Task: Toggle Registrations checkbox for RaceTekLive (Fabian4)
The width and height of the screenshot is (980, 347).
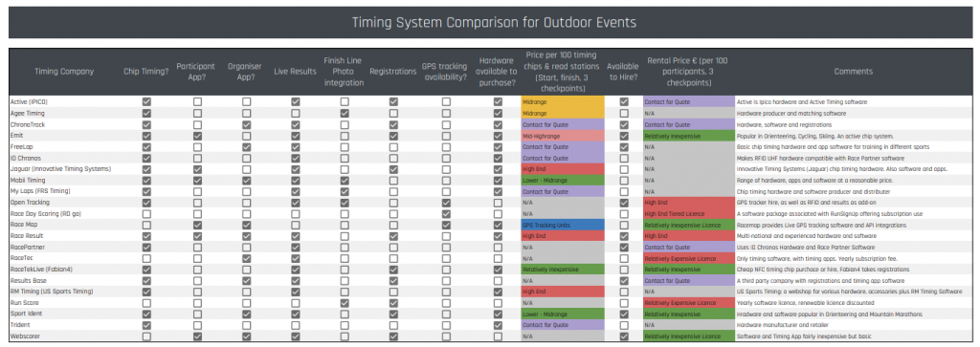Action: (393, 270)
